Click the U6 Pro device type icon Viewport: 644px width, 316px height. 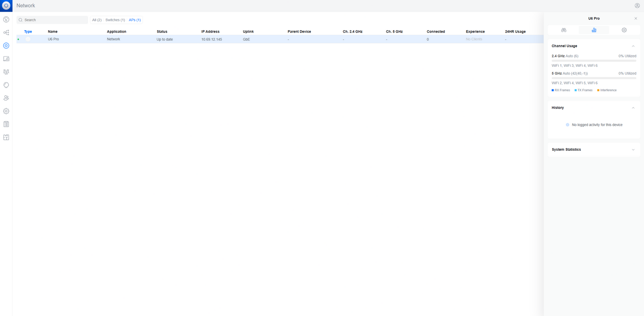[28, 39]
